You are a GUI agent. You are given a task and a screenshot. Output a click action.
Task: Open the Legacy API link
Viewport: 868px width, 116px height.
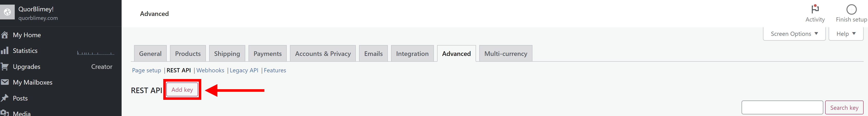click(x=244, y=70)
